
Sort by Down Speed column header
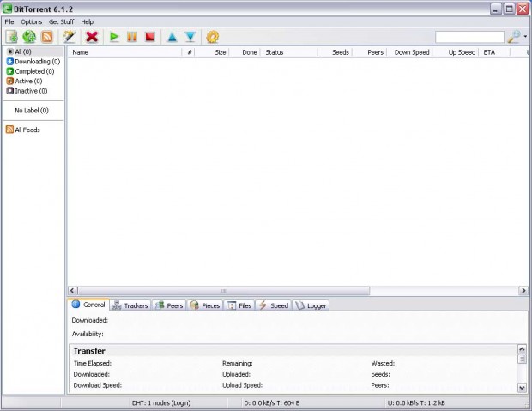pyautogui.click(x=409, y=52)
